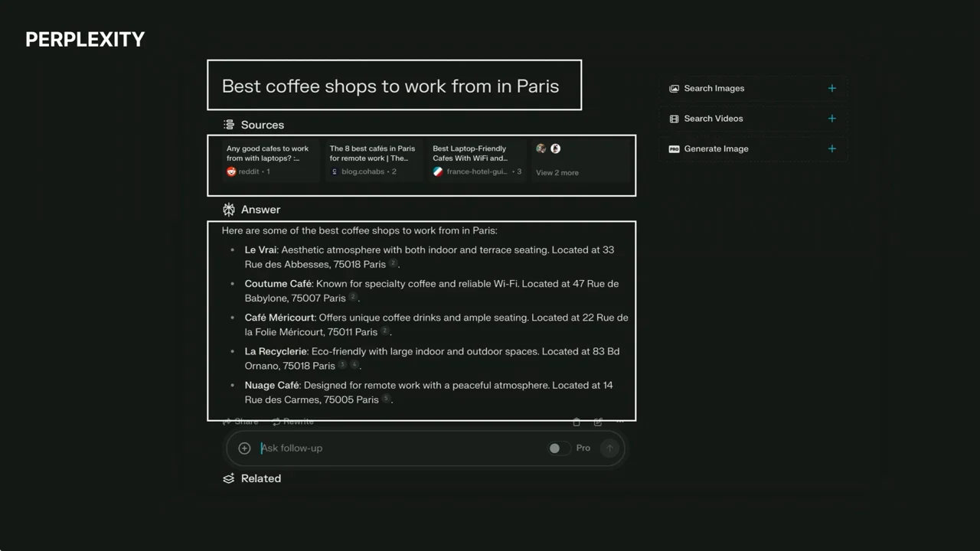The image size is (980, 551).
Task: Click the submit arrow button in follow-up box
Action: coord(609,448)
